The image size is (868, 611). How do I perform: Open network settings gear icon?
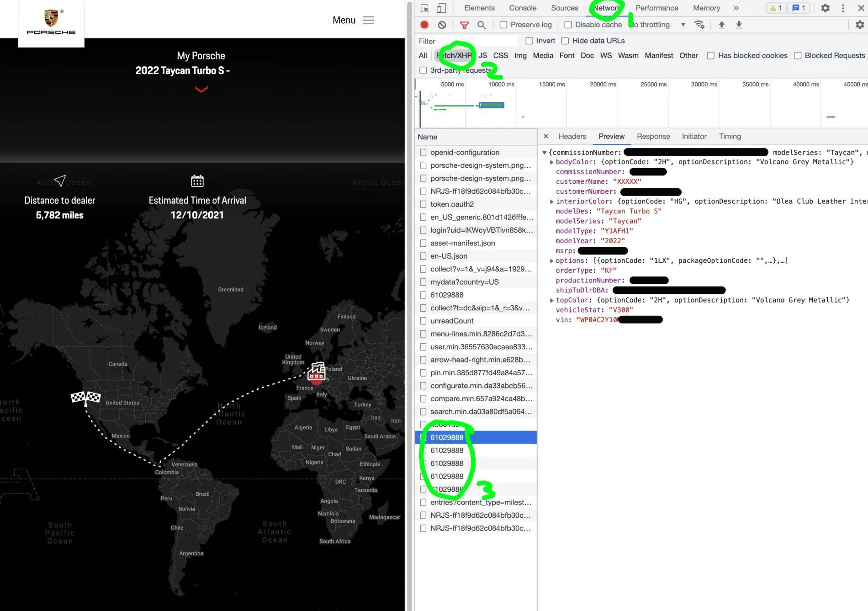(860, 25)
